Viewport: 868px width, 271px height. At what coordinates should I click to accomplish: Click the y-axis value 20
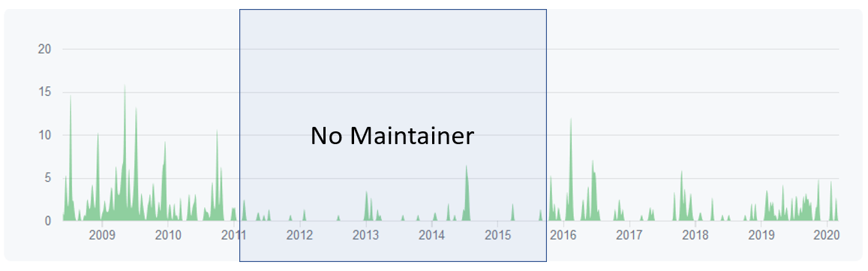[x=44, y=50]
